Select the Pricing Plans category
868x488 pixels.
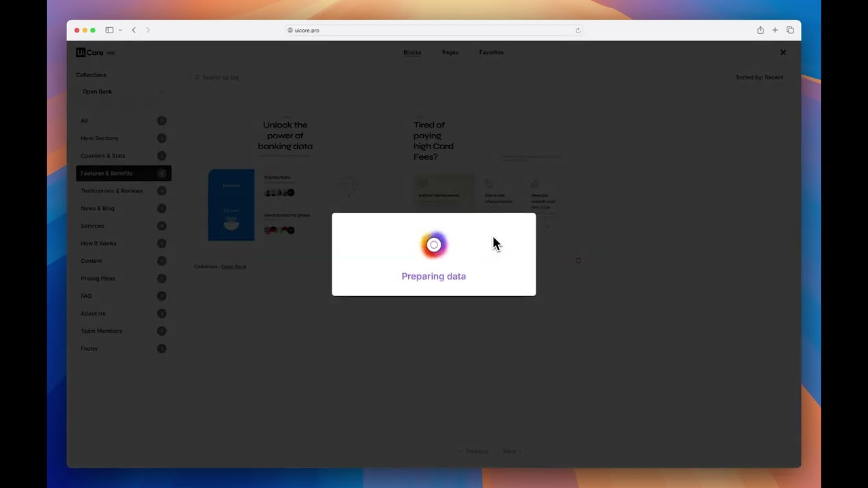pyautogui.click(x=123, y=279)
